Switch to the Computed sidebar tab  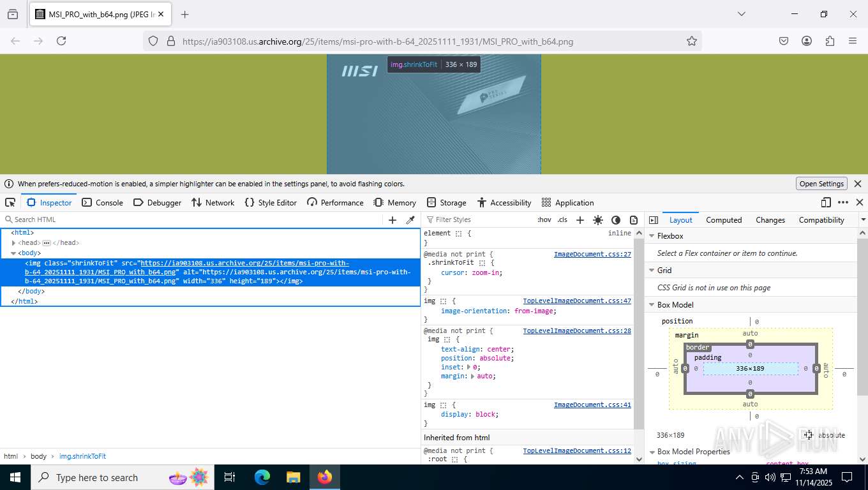pos(724,219)
